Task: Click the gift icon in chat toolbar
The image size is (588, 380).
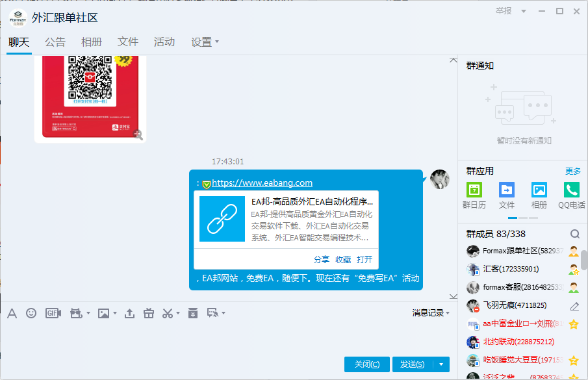Action: 149,313
